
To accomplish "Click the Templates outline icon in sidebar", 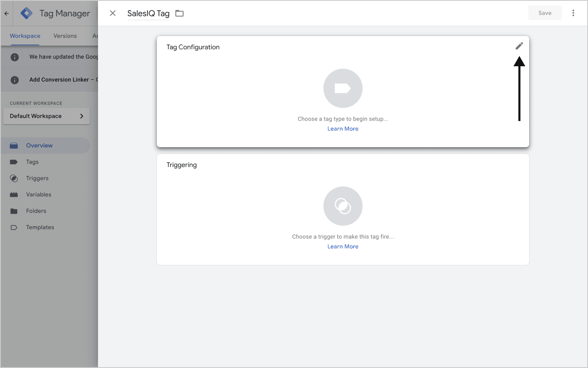I will [x=14, y=227].
